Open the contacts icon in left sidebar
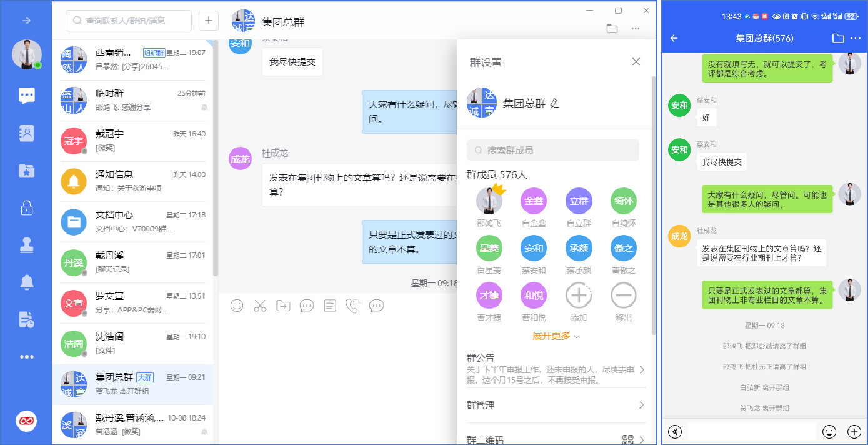868x445 pixels. [x=26, y=133]
